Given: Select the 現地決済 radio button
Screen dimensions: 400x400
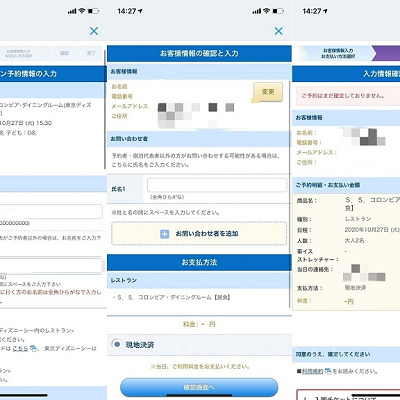Looking at the screenshot, I should click(x=117, y=344).
